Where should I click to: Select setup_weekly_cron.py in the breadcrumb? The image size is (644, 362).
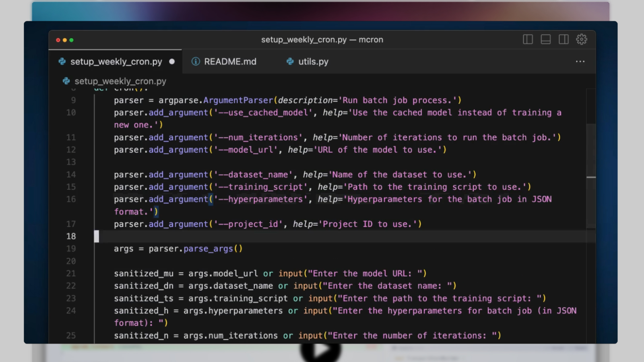(x=120, y=81)
